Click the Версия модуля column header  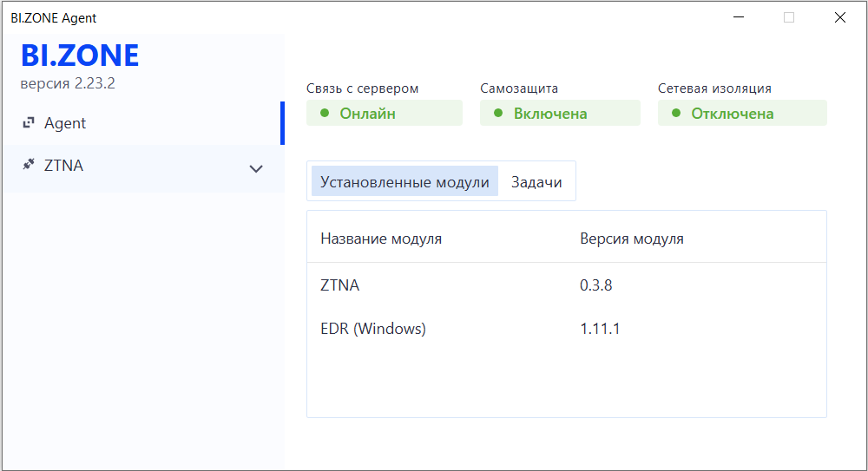click(x=632, y=239)
